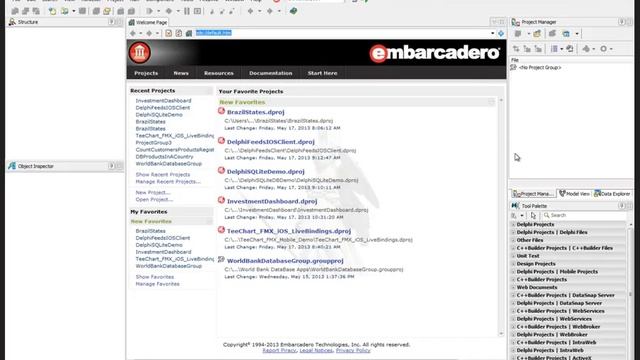Click the Pause icon in the debug toolbar

tap(187, 11)
